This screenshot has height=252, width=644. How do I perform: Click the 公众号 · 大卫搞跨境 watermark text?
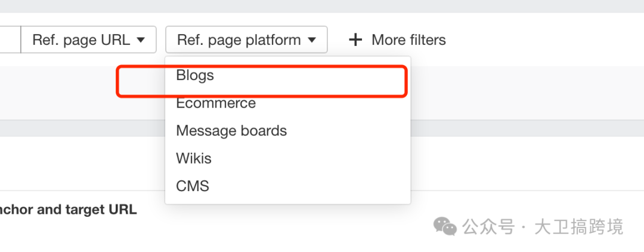(x=543, y=226)
